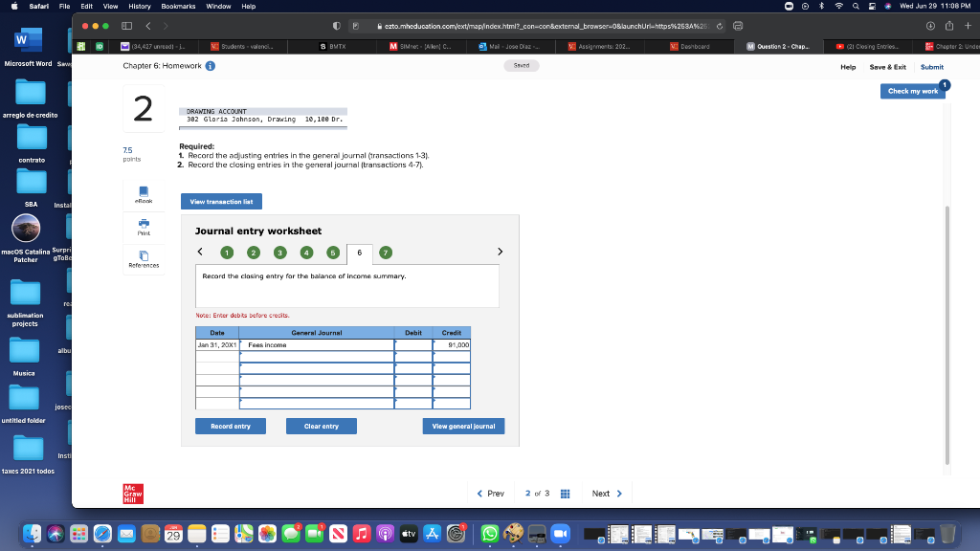980x551 pixels.
Task: Open the Safari History menu
Action: [x=140, y=7]
